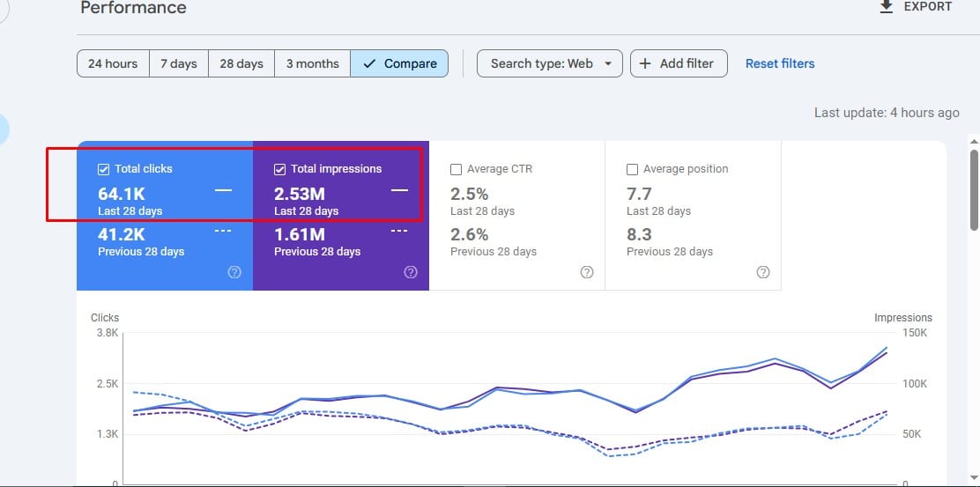Click the Export download icon
This screenshot has width=980, height=487.
click(886, 7)
